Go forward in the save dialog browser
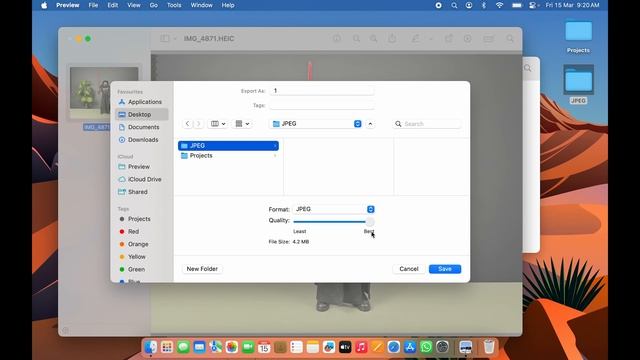Image resolution: width=640 pixels, height=360 pixels. (199, 124)
